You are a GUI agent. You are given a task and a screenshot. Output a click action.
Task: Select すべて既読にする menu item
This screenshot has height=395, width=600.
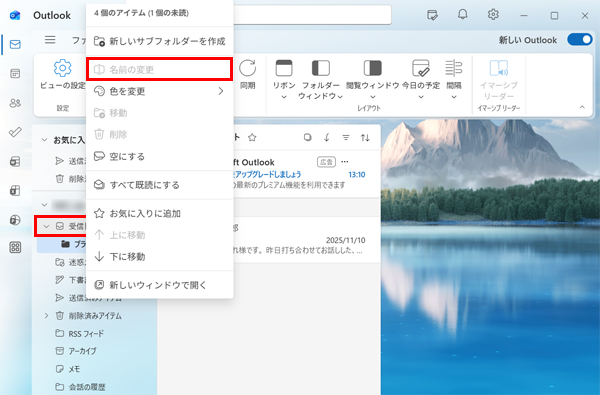(x=160, y=185)
